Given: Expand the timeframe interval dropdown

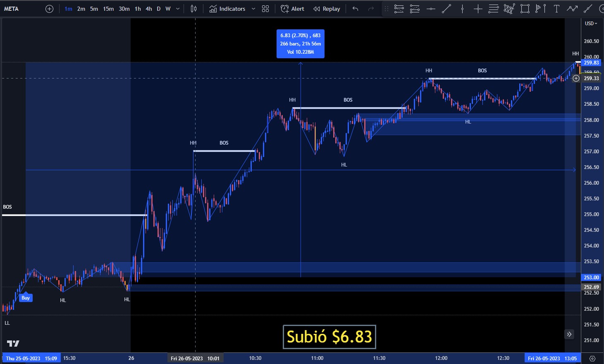Looking at the screenshot, I should pyautogui.click(x=178, y=9).
